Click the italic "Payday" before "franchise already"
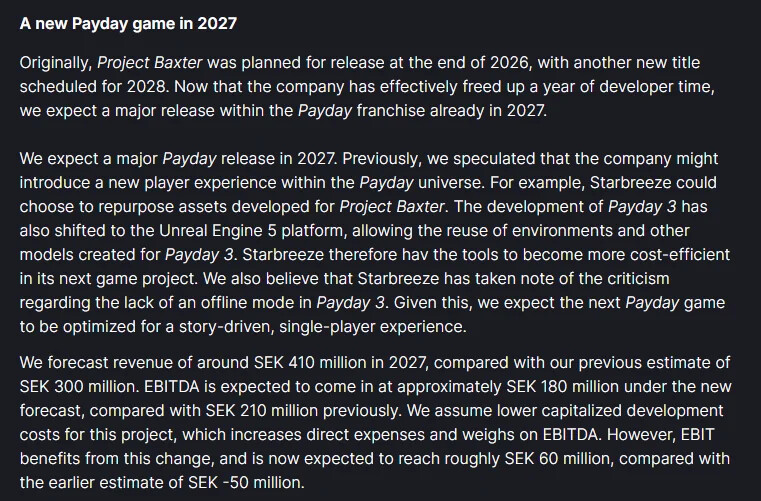This screenshot has height=501, width=761. [325, 111]
